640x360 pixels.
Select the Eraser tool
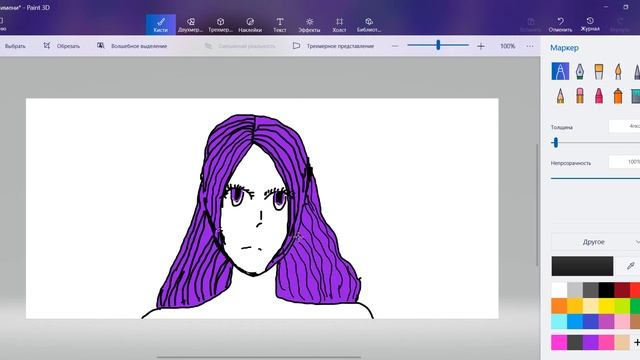click(x=580, y=96)
